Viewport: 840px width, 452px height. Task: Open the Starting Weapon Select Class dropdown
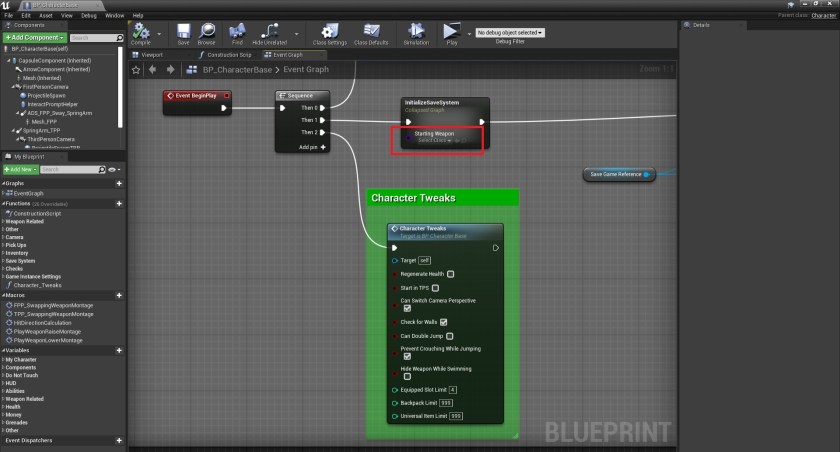coord(442,140)
